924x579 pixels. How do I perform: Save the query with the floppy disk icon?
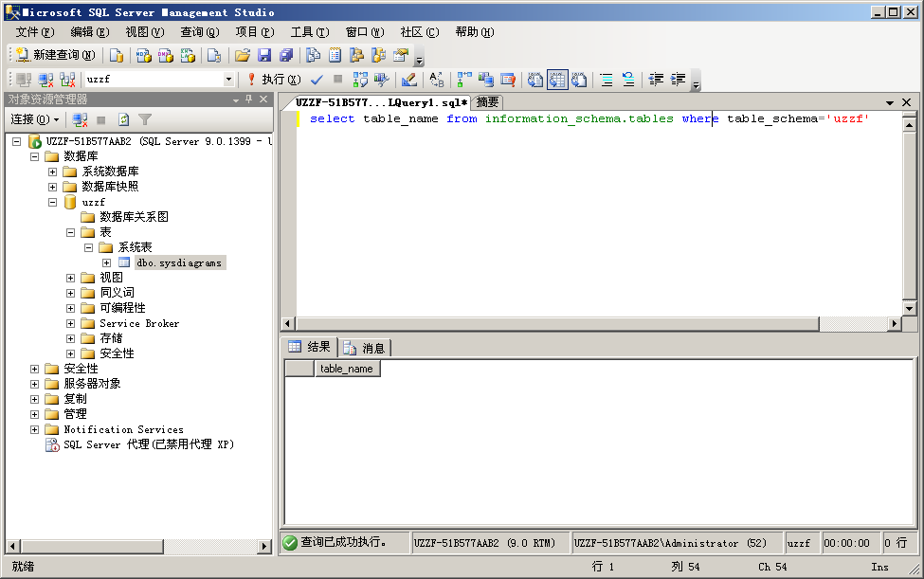point(264,55)
